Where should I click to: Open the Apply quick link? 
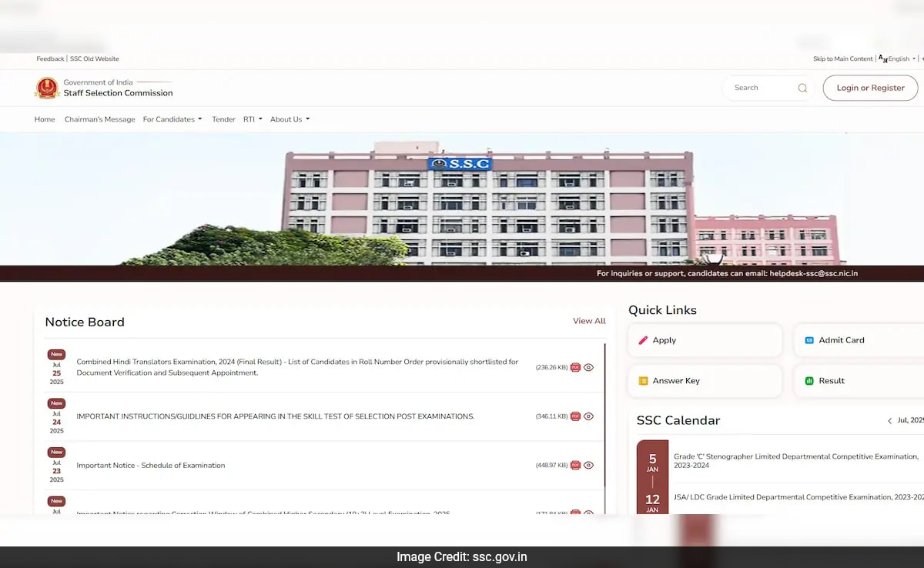pos(705,340)
